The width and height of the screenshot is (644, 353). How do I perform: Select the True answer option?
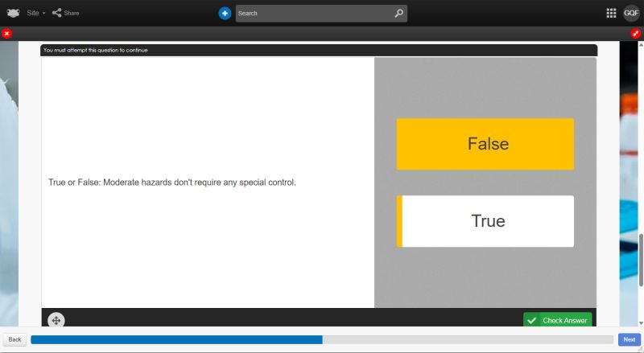[x=485, y=221]
